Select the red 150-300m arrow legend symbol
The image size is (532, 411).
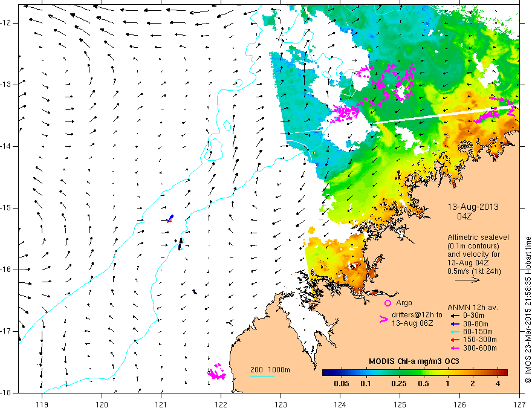[455, 340]
